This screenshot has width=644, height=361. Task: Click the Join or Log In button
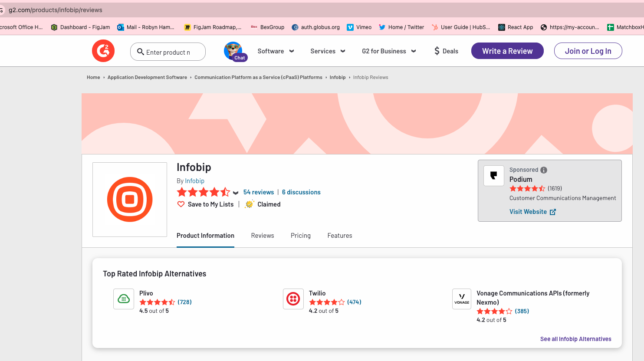[588, 51]
